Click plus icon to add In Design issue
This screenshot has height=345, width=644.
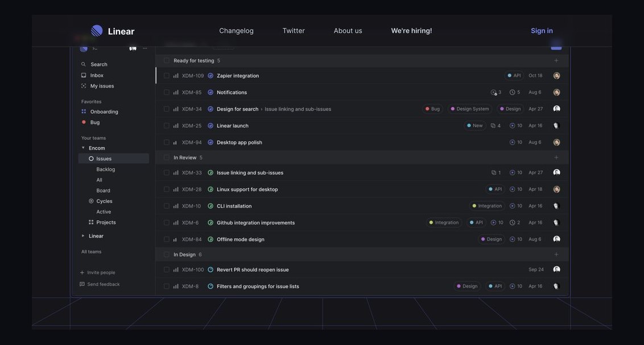click(x=556, y=254)
